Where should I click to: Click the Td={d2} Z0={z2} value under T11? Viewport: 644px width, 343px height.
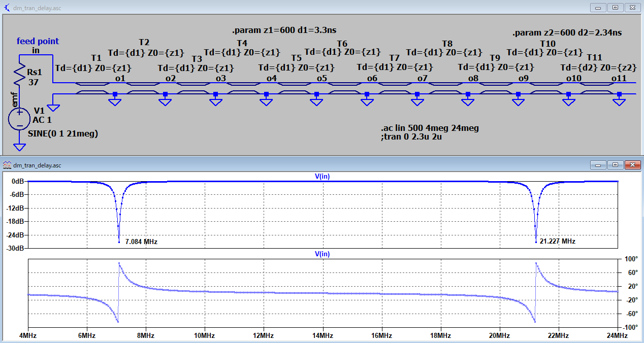click(x=599, y=67)
